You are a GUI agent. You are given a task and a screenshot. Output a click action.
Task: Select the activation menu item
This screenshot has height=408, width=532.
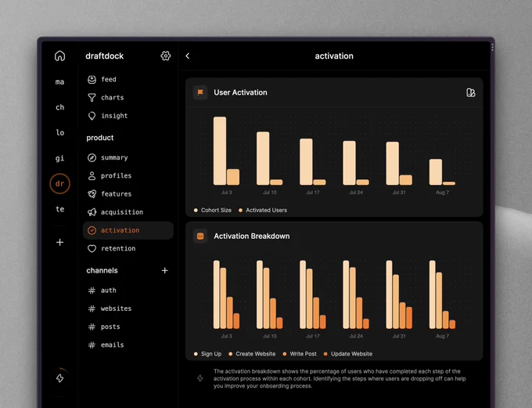128,230
